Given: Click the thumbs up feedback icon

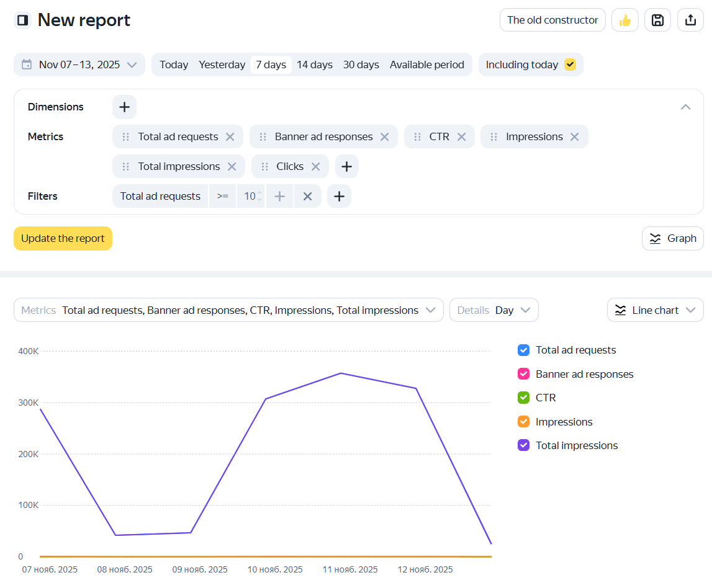Looking at the screenshot, I should [x=624, y=20].
